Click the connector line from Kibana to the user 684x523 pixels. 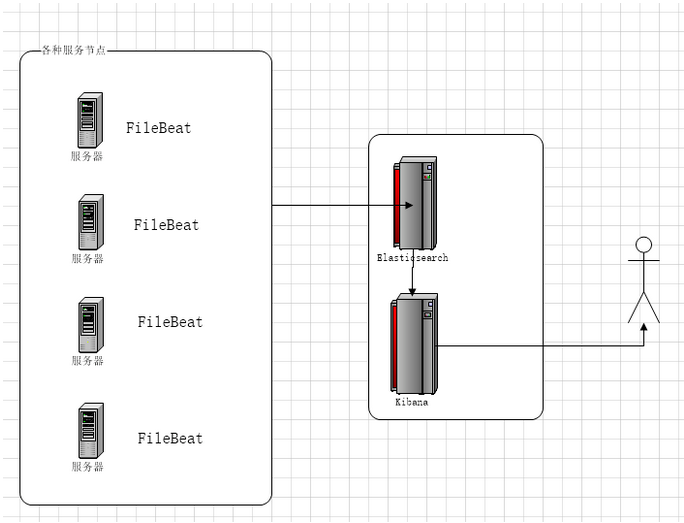(x=540, y=346)
